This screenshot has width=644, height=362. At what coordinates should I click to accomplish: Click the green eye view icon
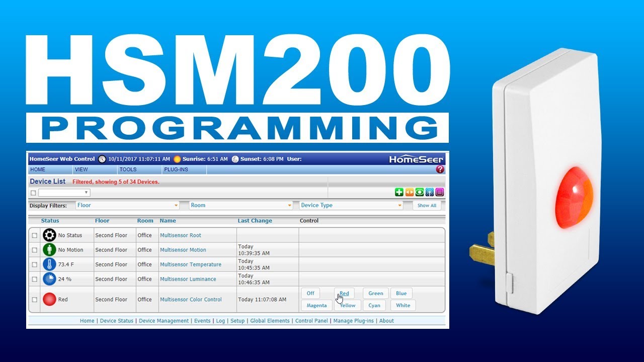click(420, 192)
